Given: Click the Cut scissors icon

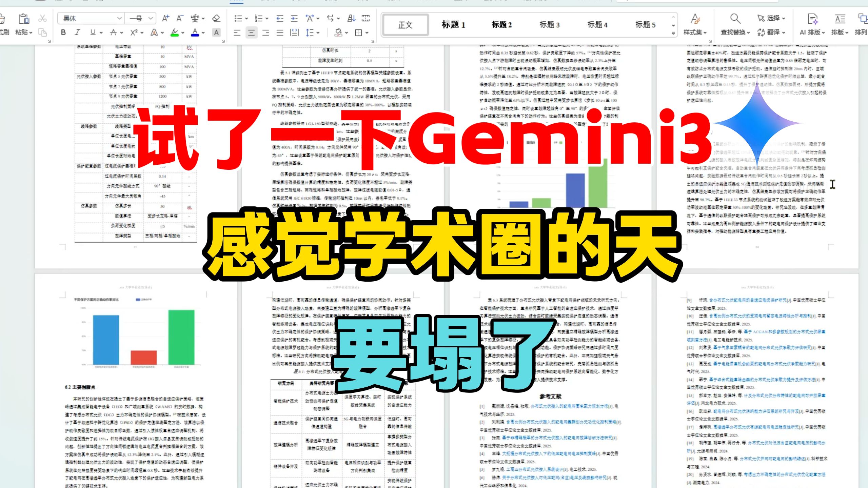Looking at the screenshot, I should coord(42,18).
